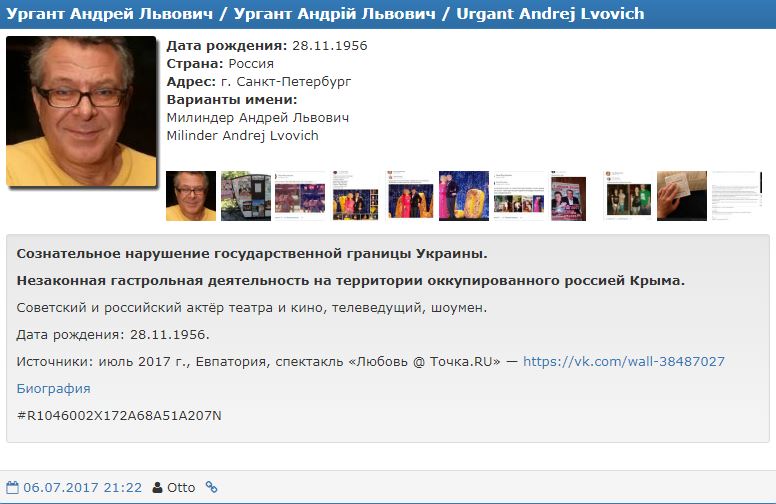Viewport: 776px width, 504px height.
Task: Follow the vk.com/wall-38487027 source link
Action: coord(624,361)
